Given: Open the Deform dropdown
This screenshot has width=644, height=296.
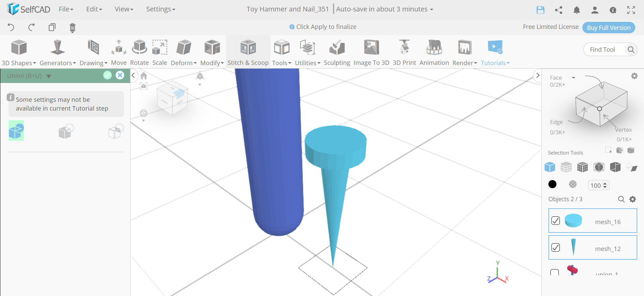Looking at the screenshot, I should 184,53.
